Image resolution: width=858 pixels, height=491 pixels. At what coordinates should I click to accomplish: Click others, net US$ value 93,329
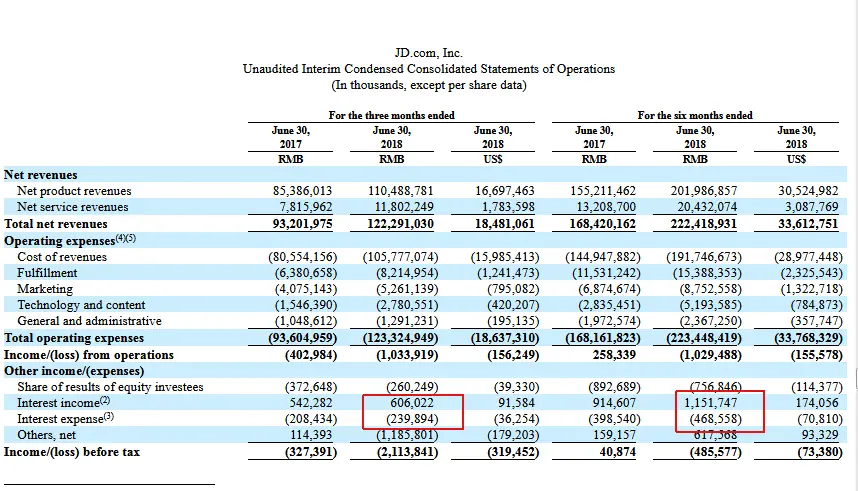point(820,435)
